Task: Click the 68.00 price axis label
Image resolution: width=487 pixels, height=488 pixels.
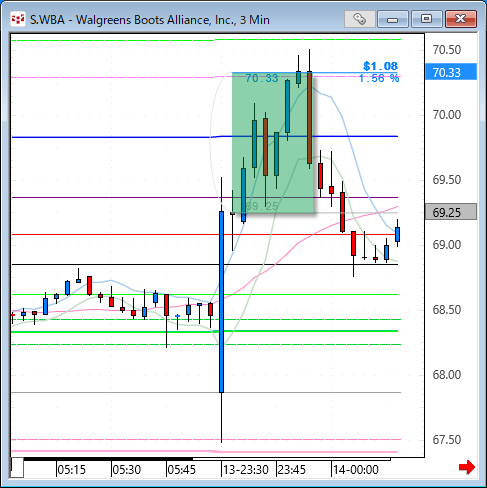Action: 447,375
